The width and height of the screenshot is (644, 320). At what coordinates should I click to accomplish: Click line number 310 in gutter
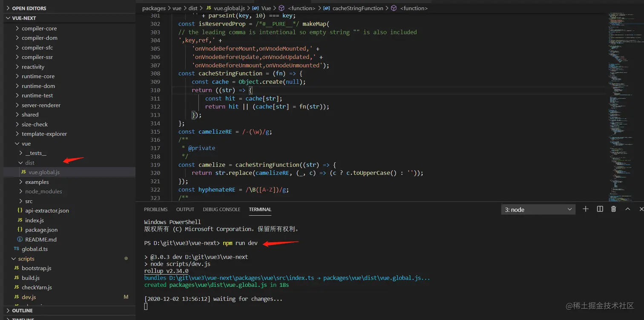(155, 90)
